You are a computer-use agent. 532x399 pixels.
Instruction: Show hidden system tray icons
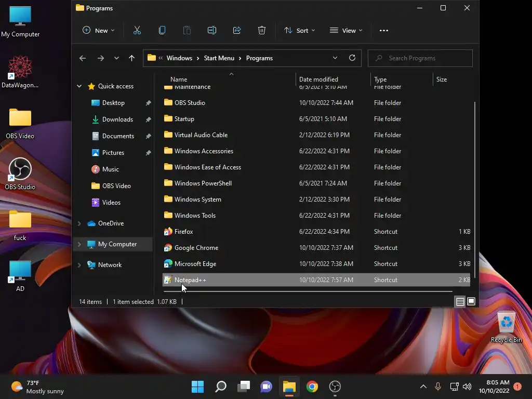[x=423, y=387]
